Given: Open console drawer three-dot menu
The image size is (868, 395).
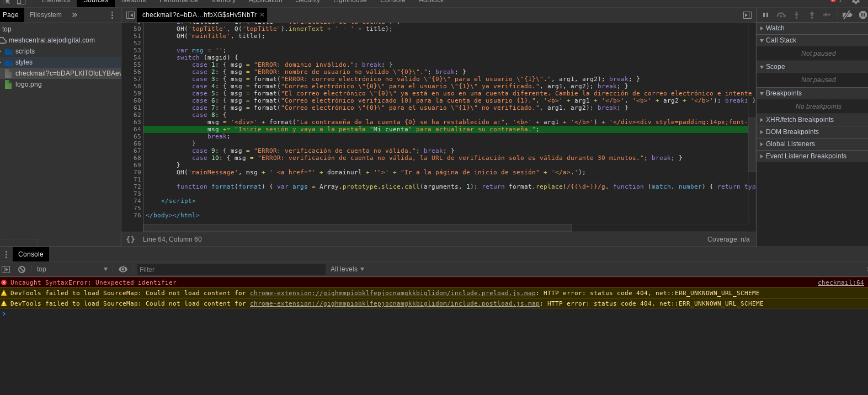Looking at the screenshot, I should 6,254.
